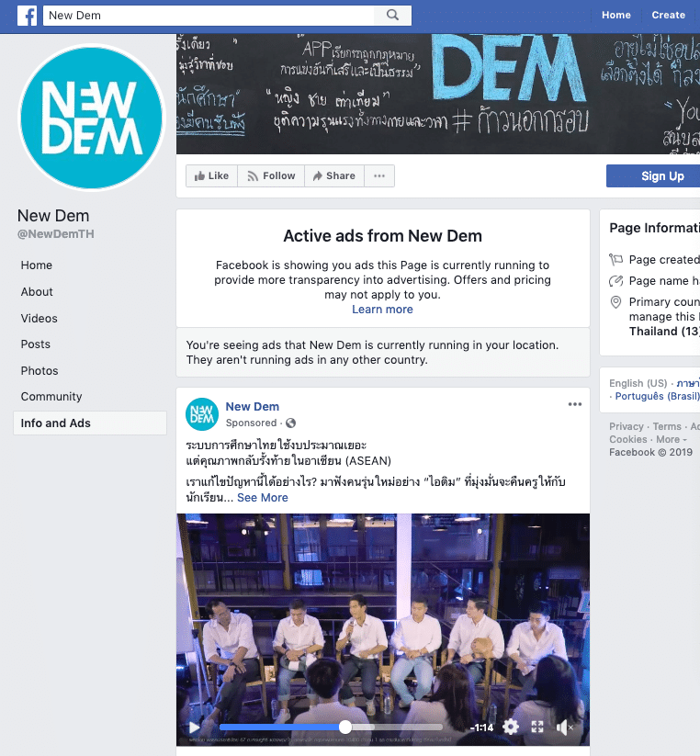Click New Dem avatar on sponsored post
This screenshot has height=756, width=700.
(202, 414)
